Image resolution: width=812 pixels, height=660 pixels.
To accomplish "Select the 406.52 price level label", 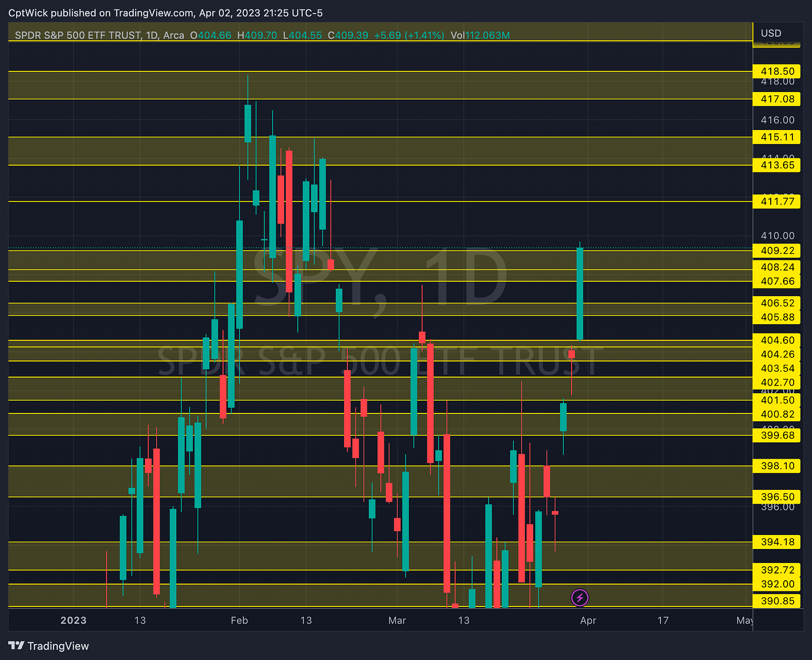I will pos(777,303).
